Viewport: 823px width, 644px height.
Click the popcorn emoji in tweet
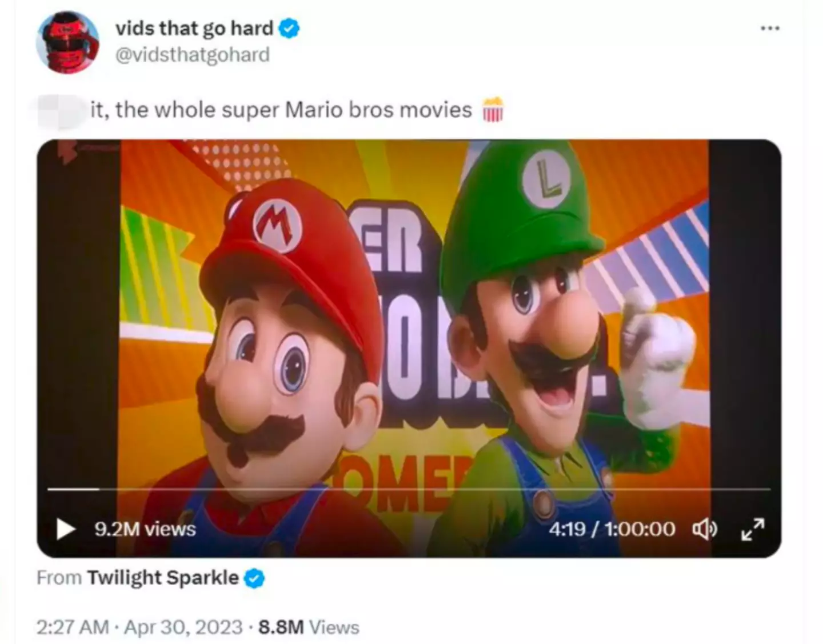493,110
